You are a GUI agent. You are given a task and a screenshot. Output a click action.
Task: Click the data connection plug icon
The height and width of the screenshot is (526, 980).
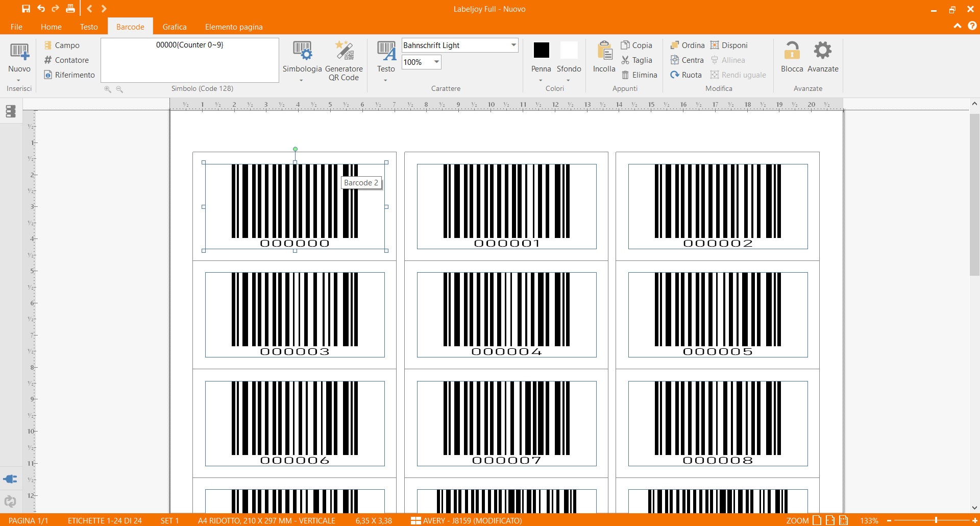coord(10,479)
